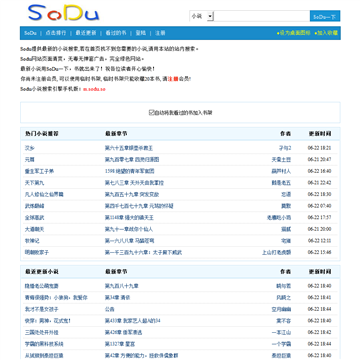This screenshot has height=360, width=360.
Task: Focus the search text input field
Action: tap(262, 16)
